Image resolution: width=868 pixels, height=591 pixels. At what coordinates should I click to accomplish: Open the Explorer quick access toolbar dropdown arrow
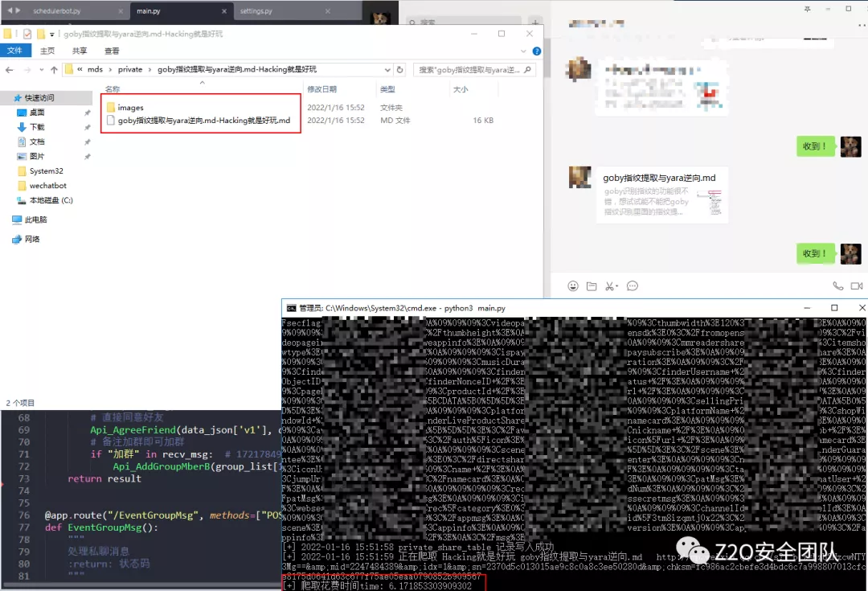[x=52, y=35]
